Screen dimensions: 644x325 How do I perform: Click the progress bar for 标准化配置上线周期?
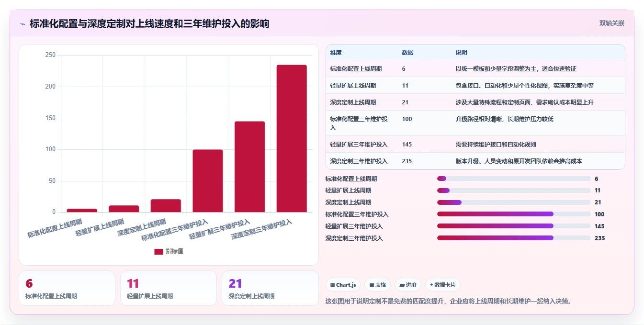[514, 179]
